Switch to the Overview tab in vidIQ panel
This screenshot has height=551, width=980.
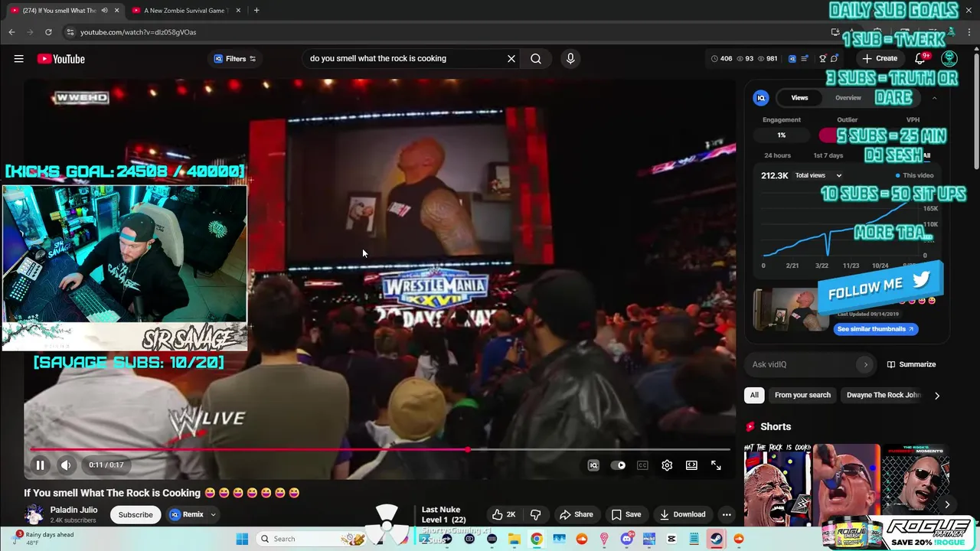(x=848, y=98)
